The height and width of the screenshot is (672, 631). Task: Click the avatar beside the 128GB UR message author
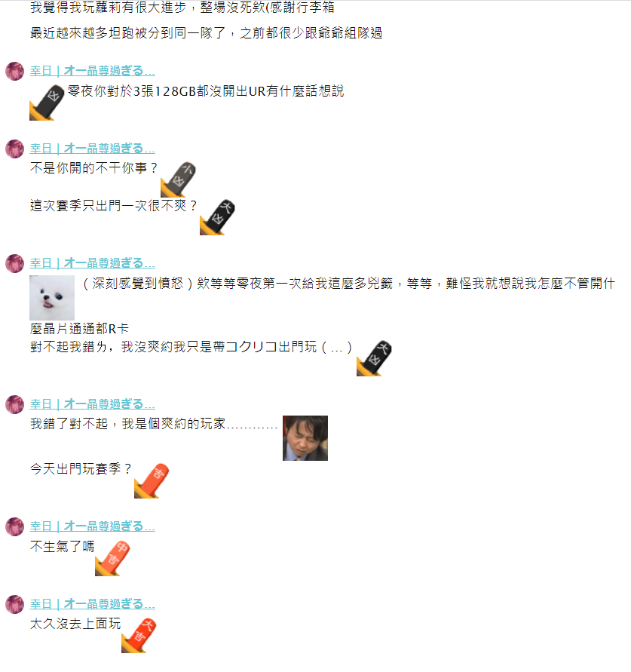[x=14, y=71]
